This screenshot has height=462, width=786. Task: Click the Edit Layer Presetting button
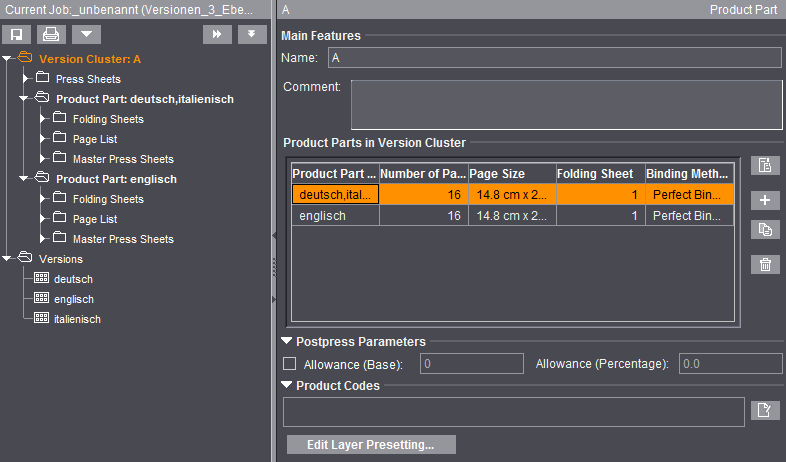[x=371, y=444]
